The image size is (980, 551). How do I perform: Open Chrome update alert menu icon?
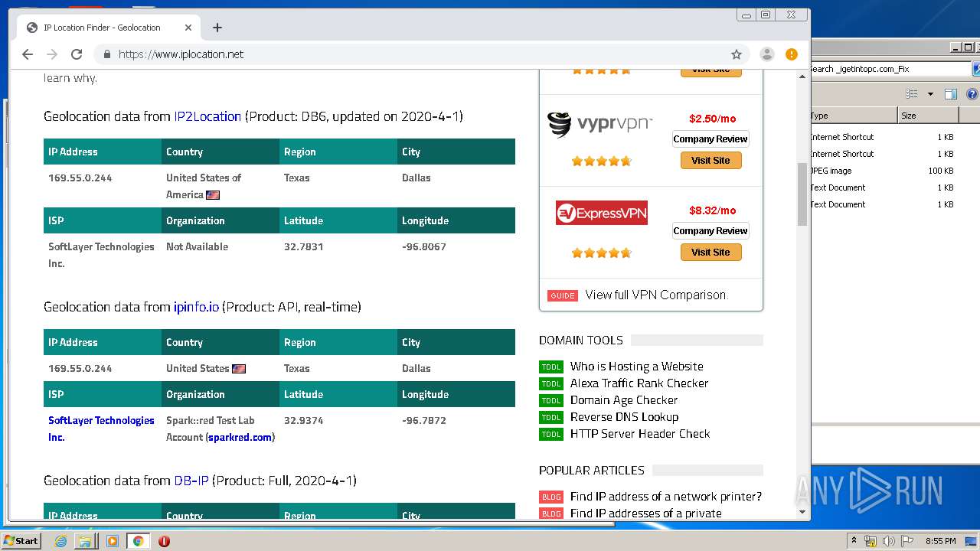792,54
